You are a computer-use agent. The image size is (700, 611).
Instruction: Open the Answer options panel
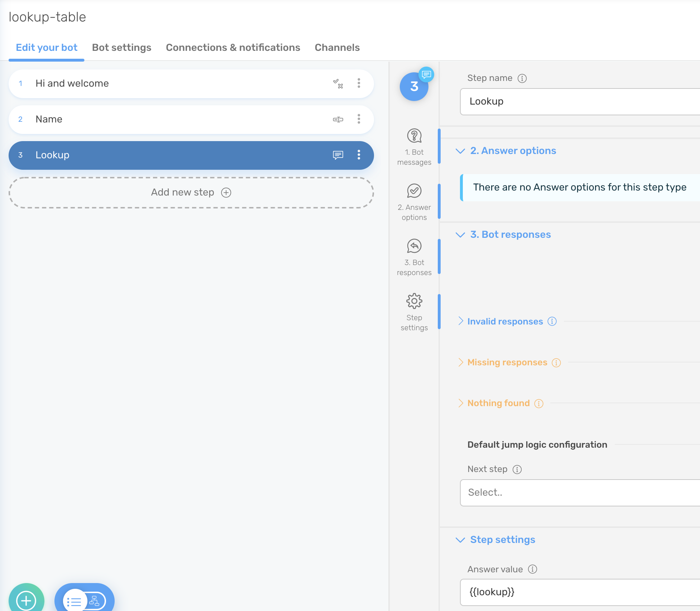[x=414, y=201]
